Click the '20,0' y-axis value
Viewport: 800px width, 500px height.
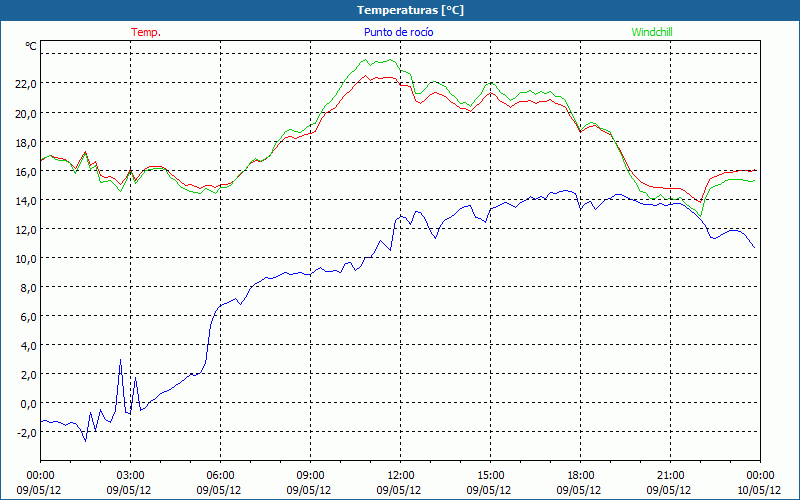[26, 113]
